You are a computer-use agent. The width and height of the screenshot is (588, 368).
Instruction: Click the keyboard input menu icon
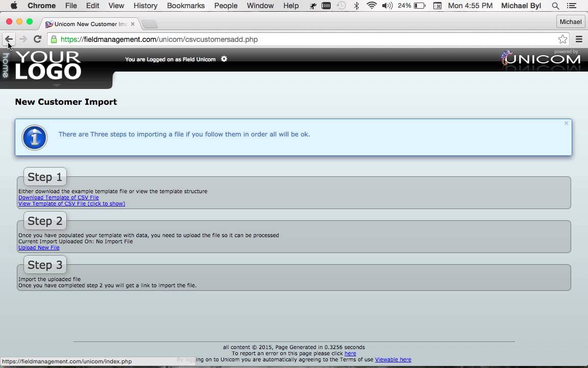tap(437, 6)
